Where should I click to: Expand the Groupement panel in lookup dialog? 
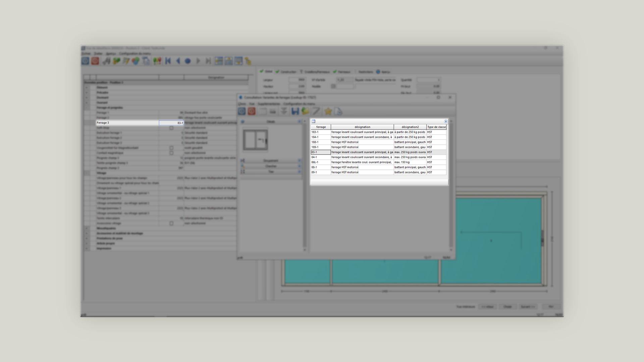tap(271, 161)
